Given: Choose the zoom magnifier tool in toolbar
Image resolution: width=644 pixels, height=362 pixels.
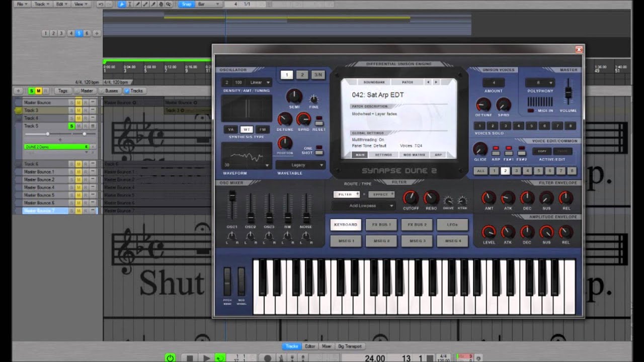Looking at the screenshot, I should point(169,4).
